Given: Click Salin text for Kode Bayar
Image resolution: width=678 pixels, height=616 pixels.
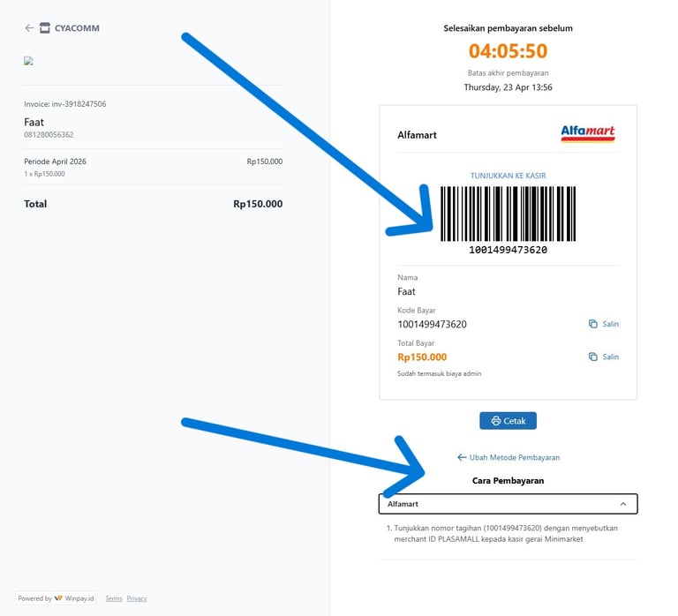Looking at the screenshot, I should pyautogui.click(x=611, y=324).
